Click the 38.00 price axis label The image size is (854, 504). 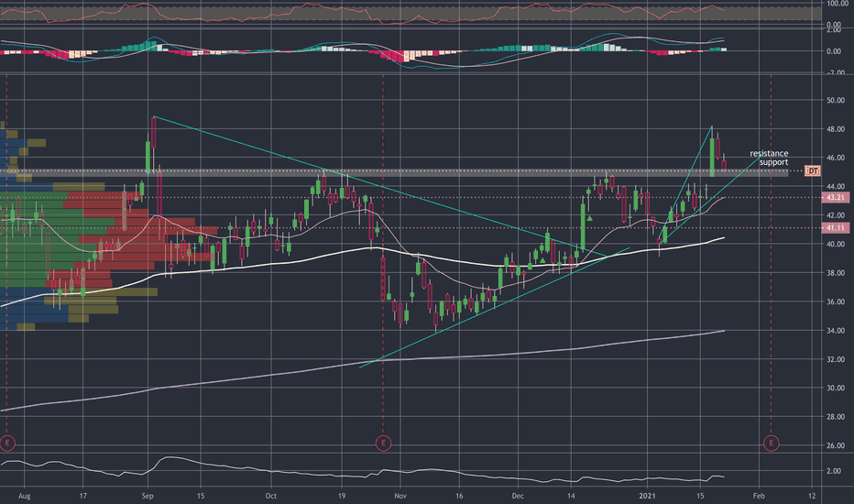835,273
